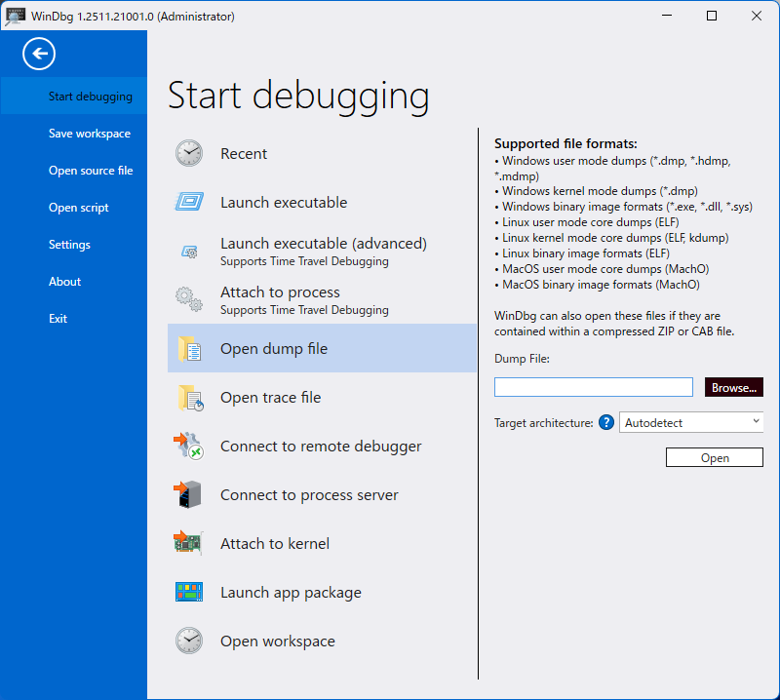Click the Open button for dump file
The image size is (780, 700).
[x=714, y=458]
